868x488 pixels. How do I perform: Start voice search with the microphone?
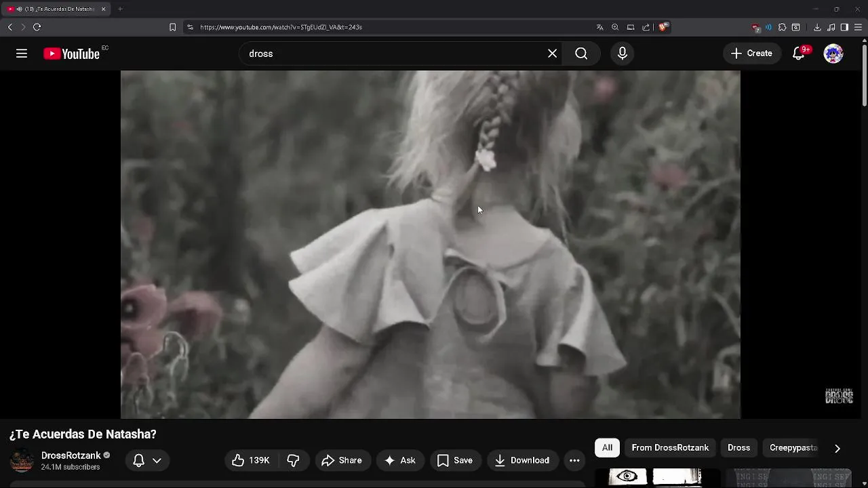(623, 54)
